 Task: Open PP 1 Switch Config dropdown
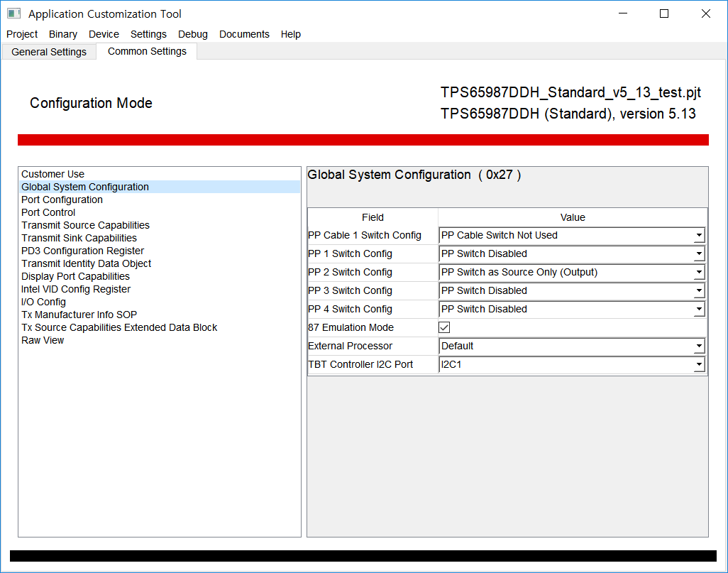pos(572,253)
